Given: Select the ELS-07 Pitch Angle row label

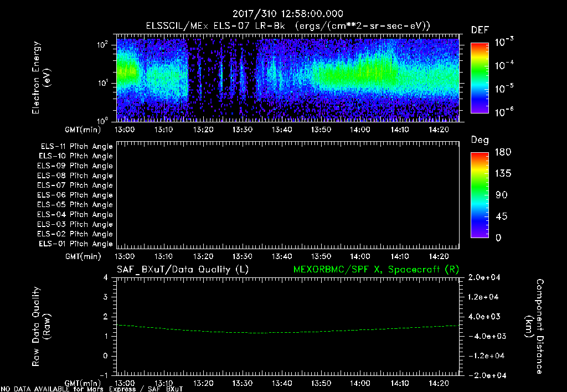Looking at the screenshot, I should [75, 185].
